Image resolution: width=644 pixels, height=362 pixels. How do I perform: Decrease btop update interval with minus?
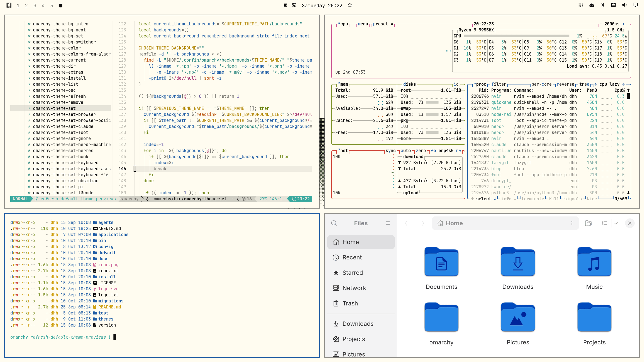click(601, 24)
